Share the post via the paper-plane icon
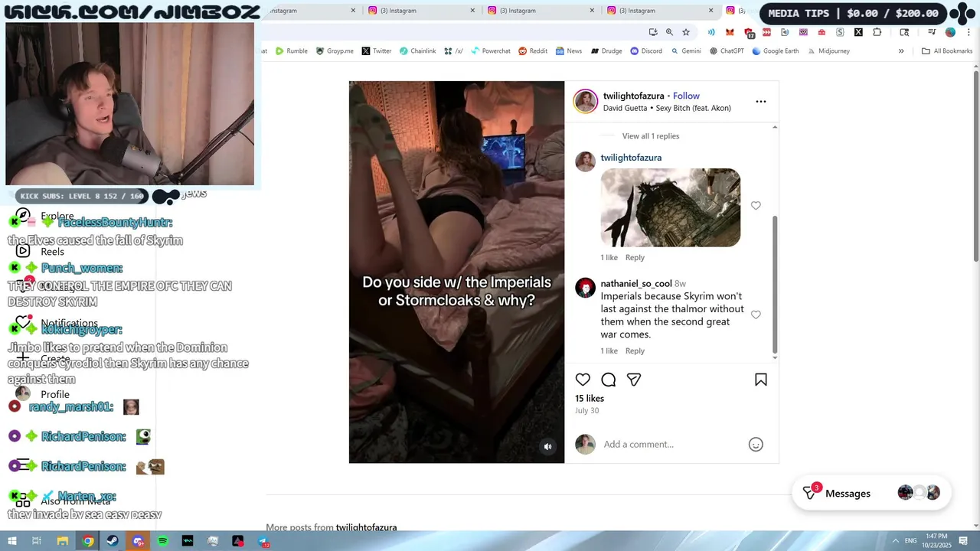The height and width of the screenshot is (551, 980). click(x=634, y=380)
